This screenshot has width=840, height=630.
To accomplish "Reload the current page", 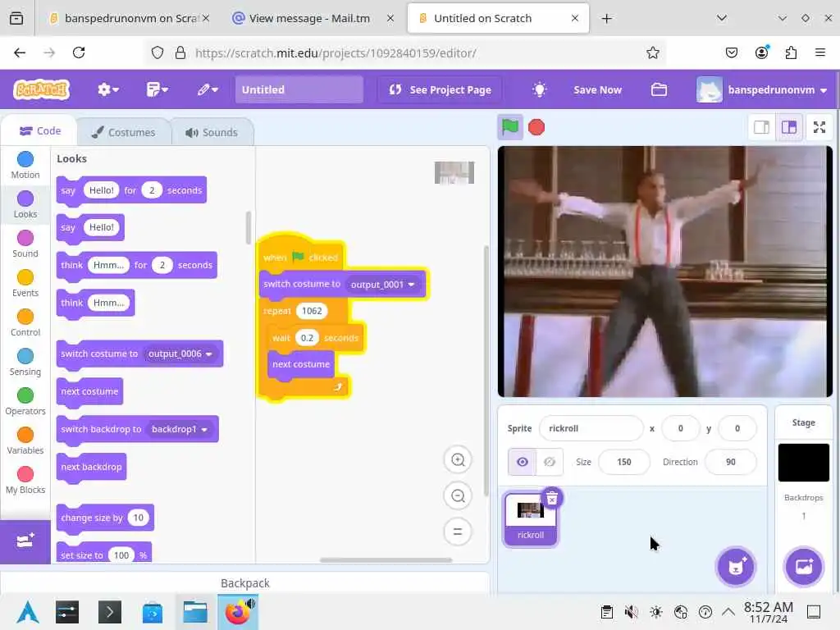I will (79, 52).
